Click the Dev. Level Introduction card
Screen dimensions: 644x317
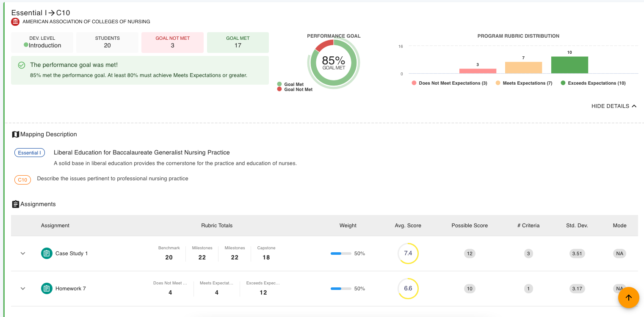(x=42, y=42)
